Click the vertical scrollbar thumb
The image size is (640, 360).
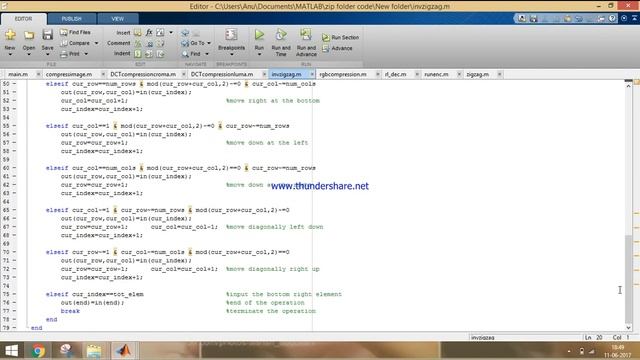tap(628, 278)
